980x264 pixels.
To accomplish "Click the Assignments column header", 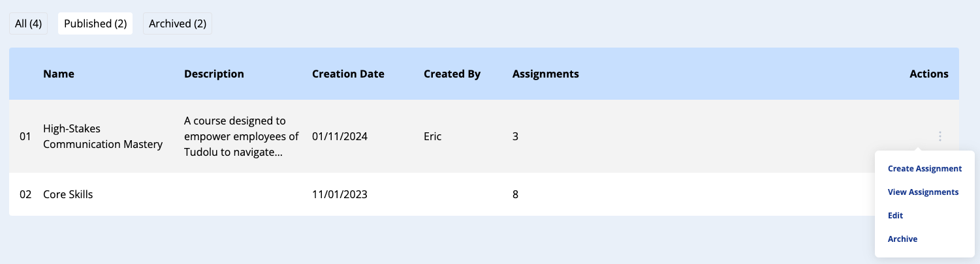I will (x=545, y=74).
